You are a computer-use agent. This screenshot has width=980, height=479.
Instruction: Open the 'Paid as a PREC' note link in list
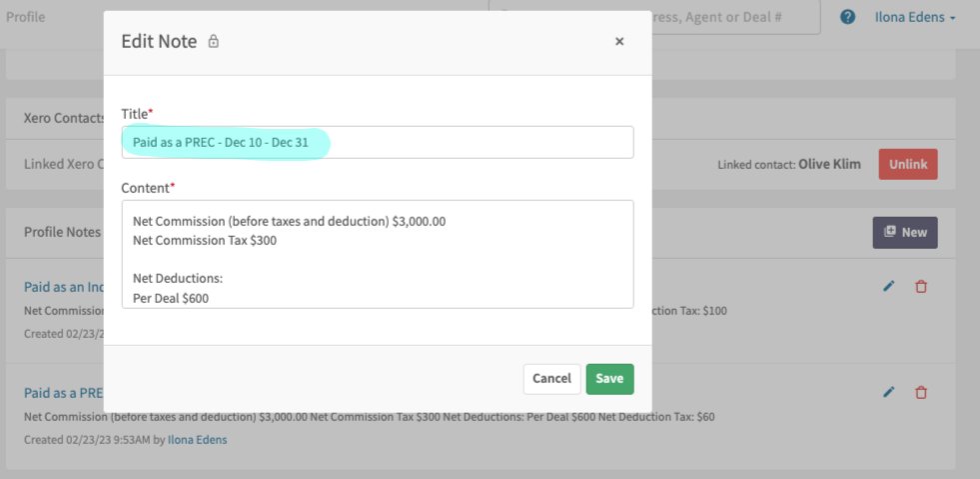coord(64,393)
